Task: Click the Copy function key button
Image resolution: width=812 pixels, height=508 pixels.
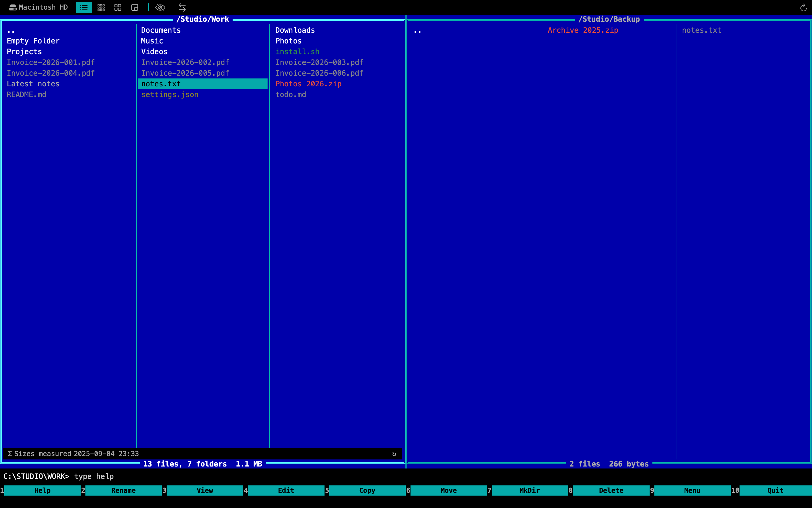Action: click(x=367, y=490)
